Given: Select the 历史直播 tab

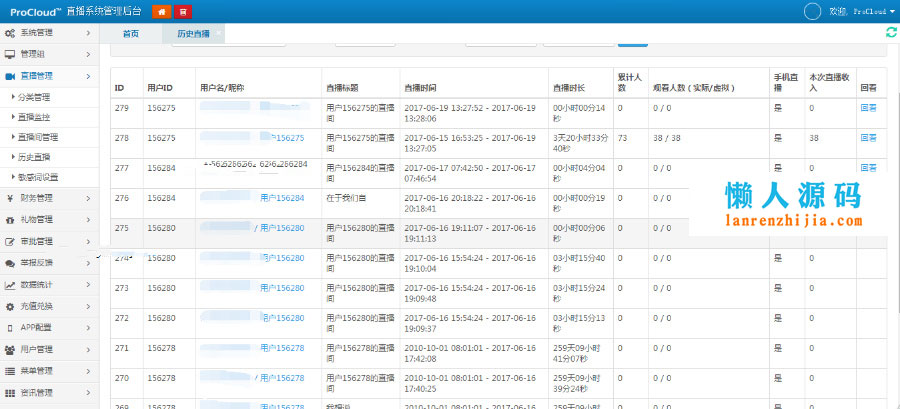Looking at the screenshot, I should click(193, 34).
